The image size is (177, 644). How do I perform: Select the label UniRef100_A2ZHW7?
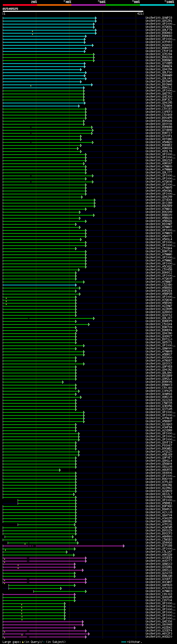click(x=159, y=306)
